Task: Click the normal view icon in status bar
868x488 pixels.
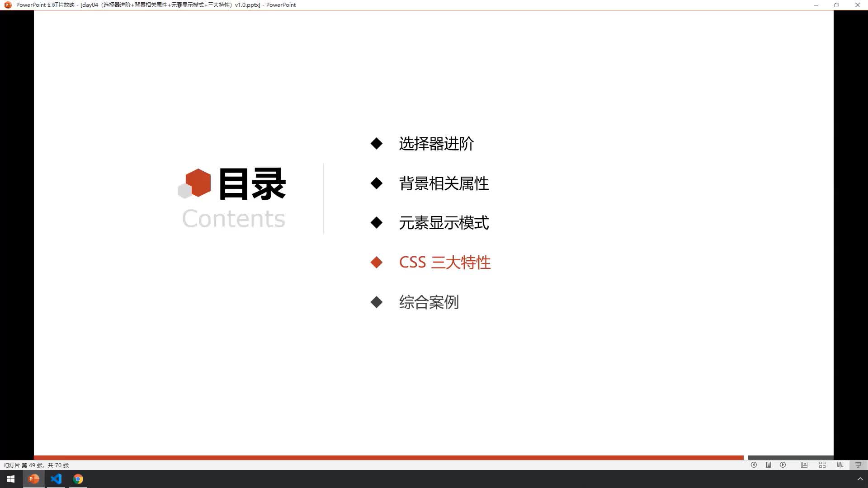Action: pos(804,465)
